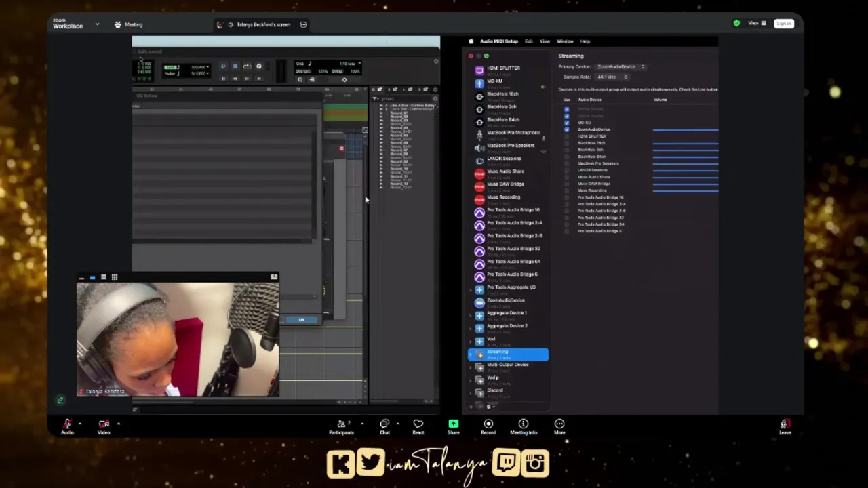
Task: Select the MO-XU USB device
Action: coord(507,83)
